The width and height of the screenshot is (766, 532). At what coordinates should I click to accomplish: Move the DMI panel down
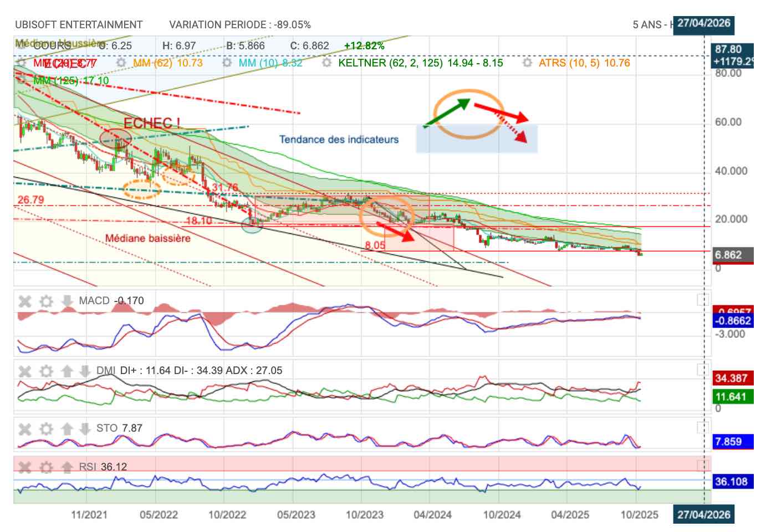point(85,371)
